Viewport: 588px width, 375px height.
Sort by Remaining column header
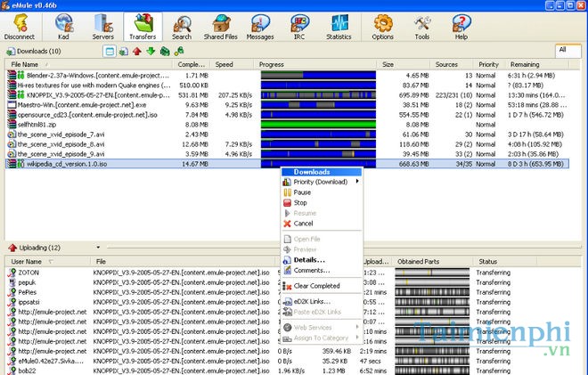tap(537, 64)
